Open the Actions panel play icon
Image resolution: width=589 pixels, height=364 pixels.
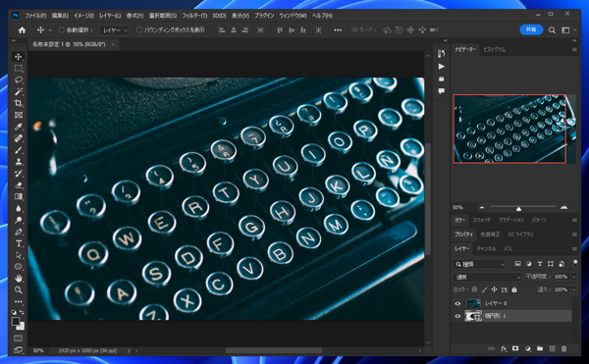[x=442, y=67]
